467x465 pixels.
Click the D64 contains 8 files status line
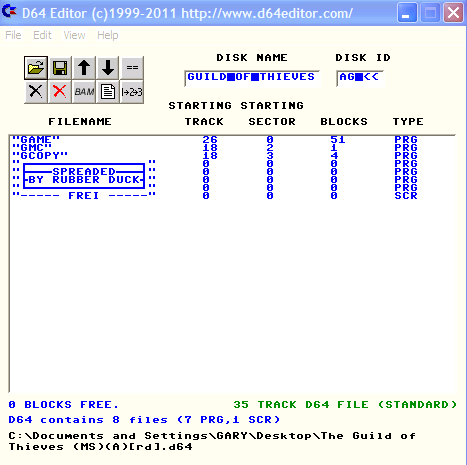pyautogui.click(x=144, y=420)
